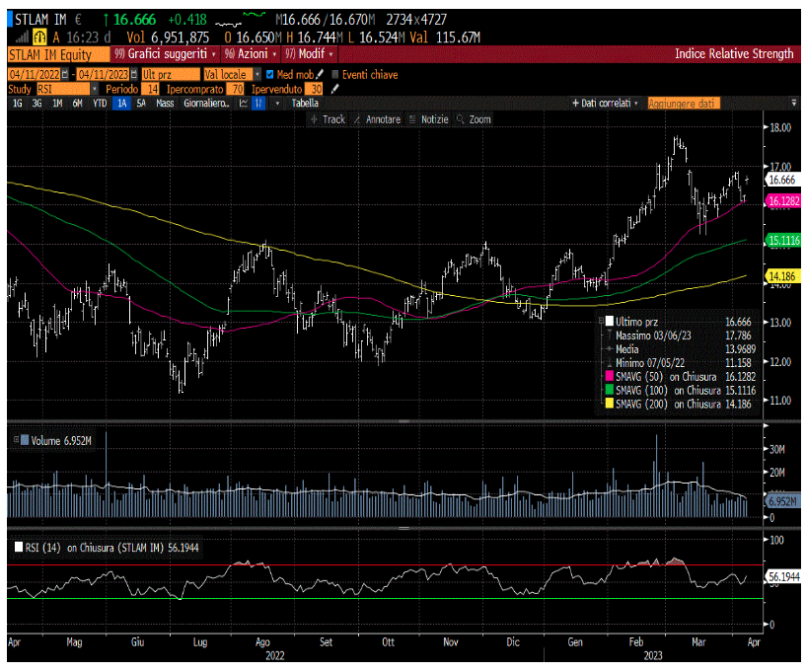Select the pink SMAVG (50) legend swatch
This screenshot has width=806, height=672.
pos(610,377)
